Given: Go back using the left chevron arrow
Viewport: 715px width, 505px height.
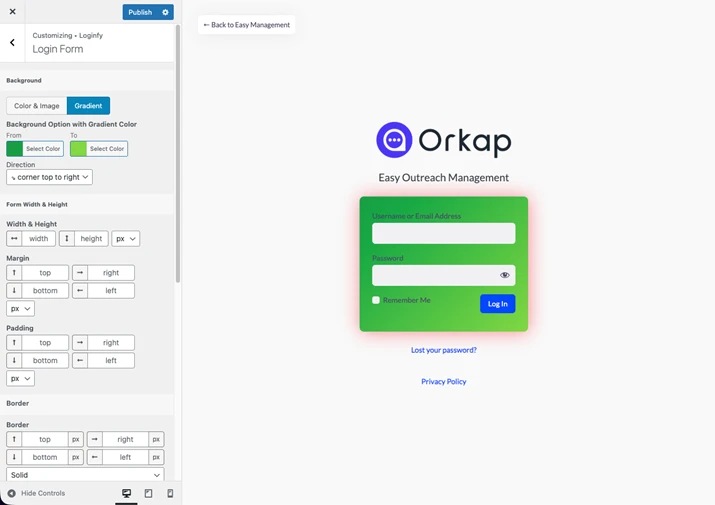Looking at the screenshot, I should tap(12, 43).
